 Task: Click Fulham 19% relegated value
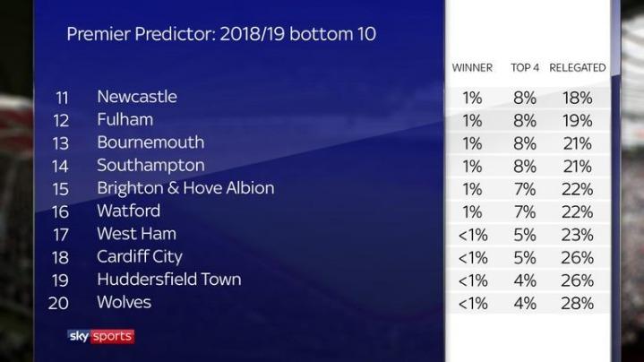click(578, 121)
